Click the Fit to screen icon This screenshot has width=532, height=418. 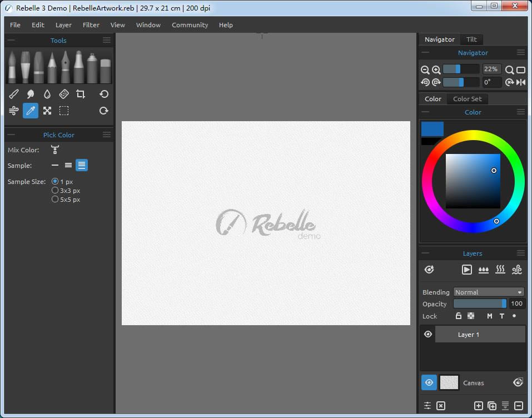click(x=521, y=70)
